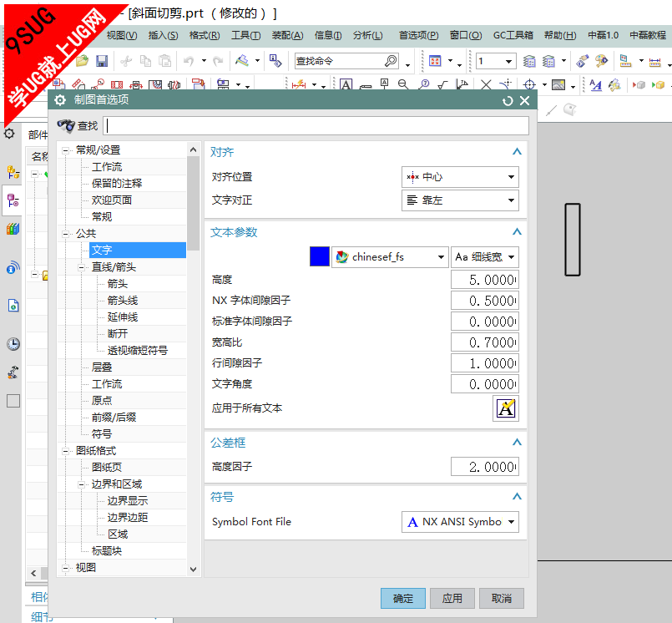Click the 查找 search field in dialog
Image resolution: width=672 pixels, height=623 pixels.
click(x=316, y=125)
